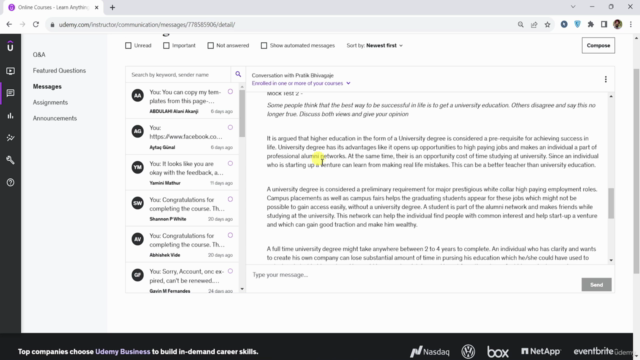Viewport: 640px width, 360px height.
Task: Click the zoom magnifier icon in address bar
Action: 520,24
